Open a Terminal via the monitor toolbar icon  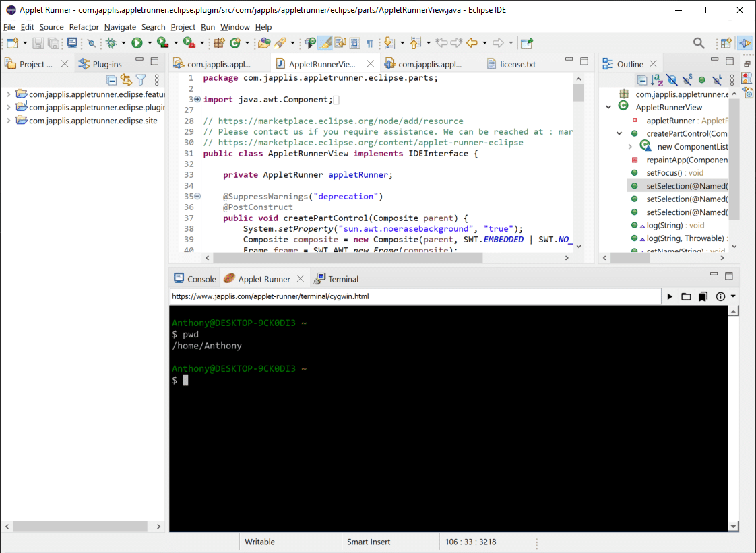72,43
